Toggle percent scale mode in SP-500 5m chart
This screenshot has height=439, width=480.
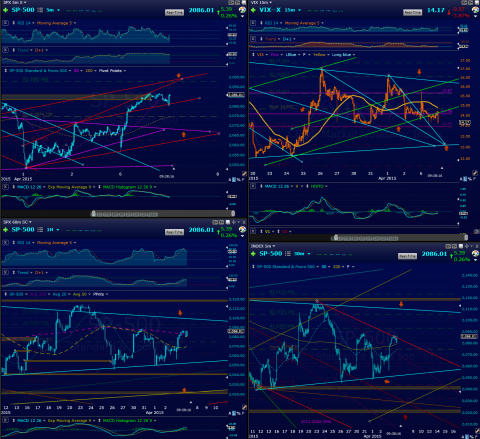point(238,180)
